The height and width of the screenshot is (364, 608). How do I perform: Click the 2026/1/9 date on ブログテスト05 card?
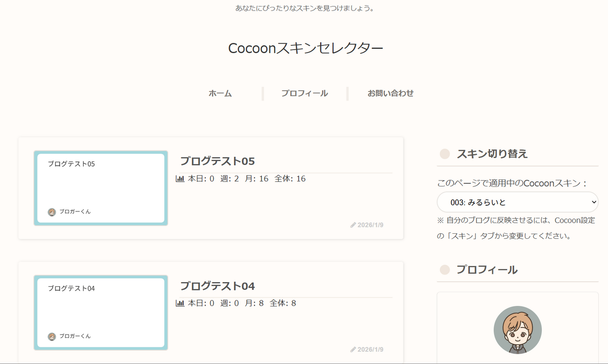tap(370, 225)
